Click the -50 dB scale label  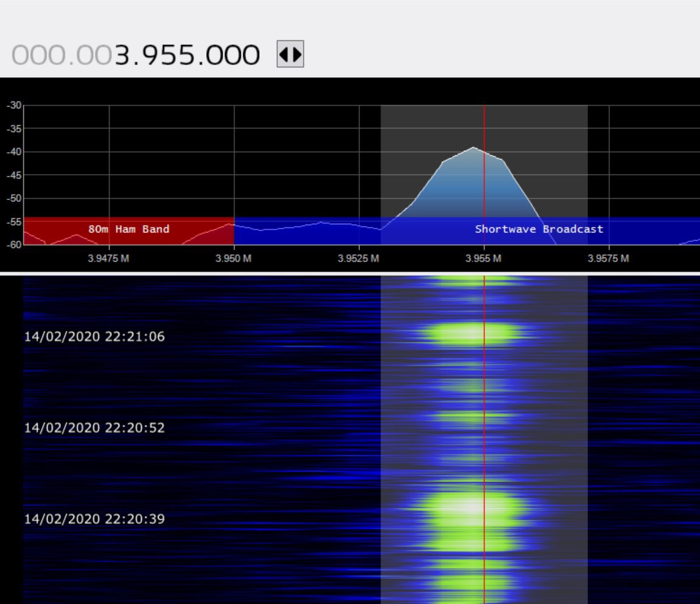14,198
